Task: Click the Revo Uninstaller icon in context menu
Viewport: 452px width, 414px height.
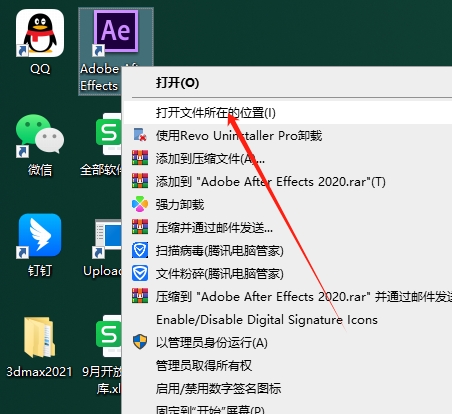Action: (140, 135)
